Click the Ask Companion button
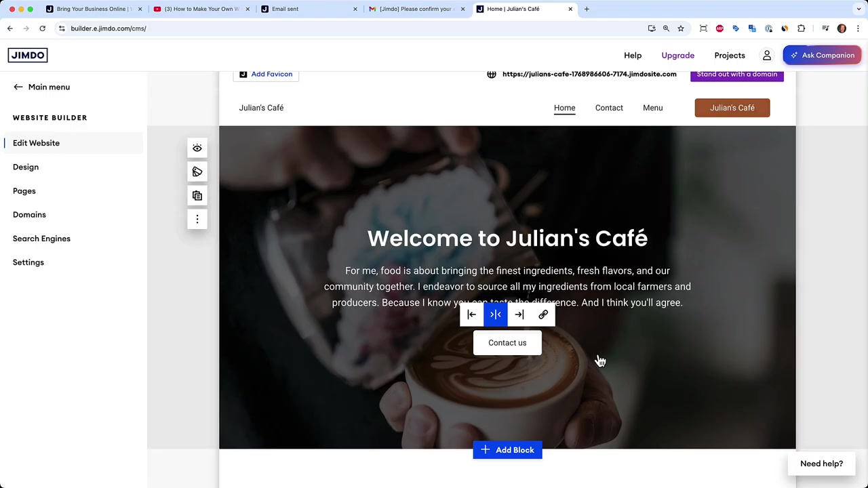Screen dimensions: 868x488 822,56
